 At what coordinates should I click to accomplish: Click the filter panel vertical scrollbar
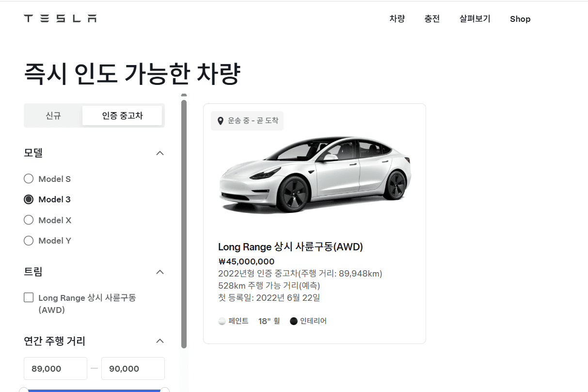184,224
